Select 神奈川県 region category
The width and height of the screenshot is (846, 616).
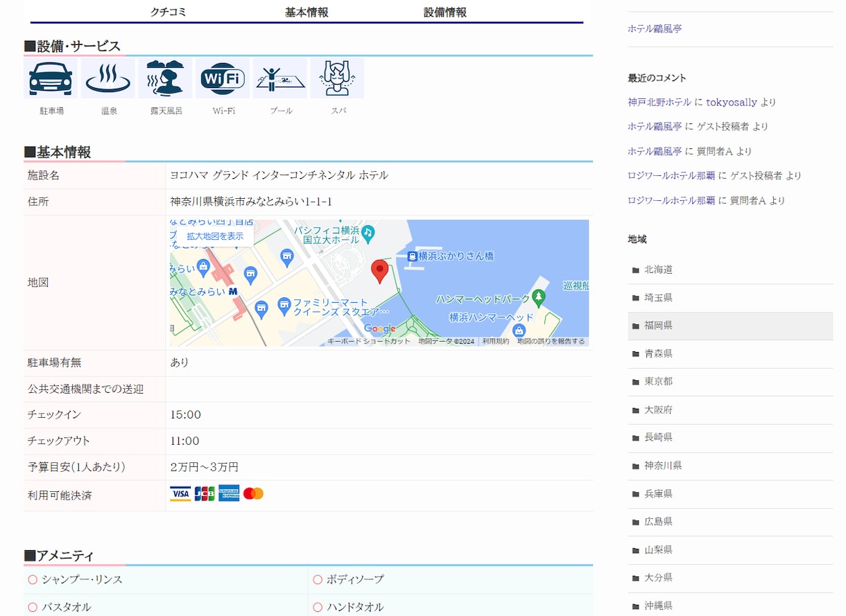tap(663, 466)
